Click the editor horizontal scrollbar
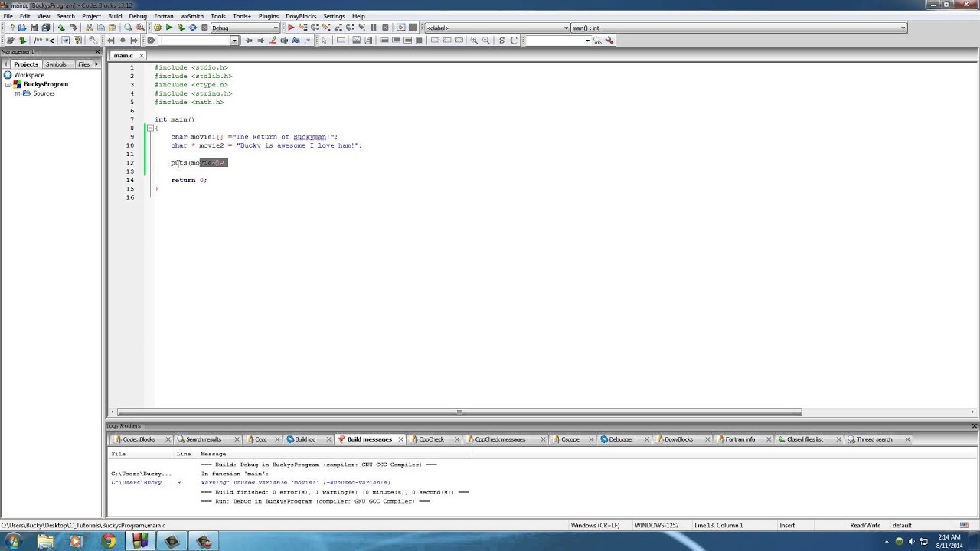 tap(459, 412)
